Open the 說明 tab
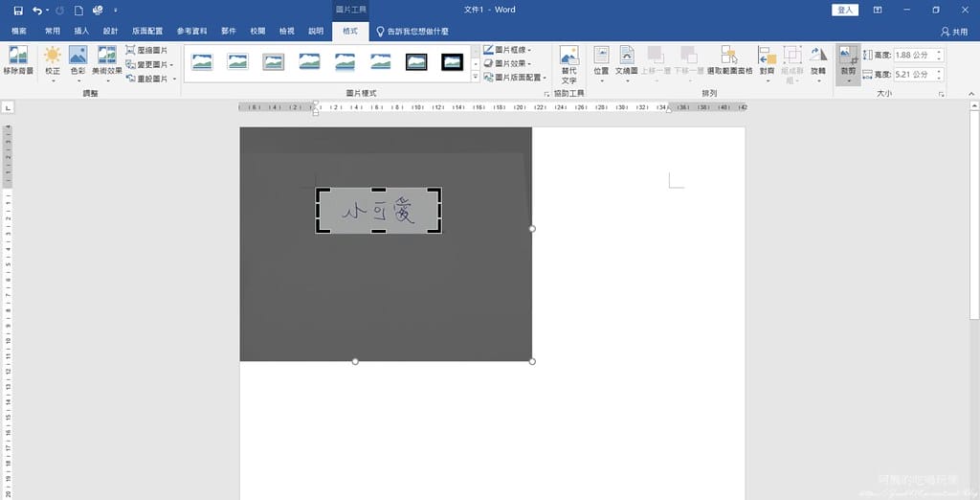The image size is (980, 500). [x=316, y=31]
